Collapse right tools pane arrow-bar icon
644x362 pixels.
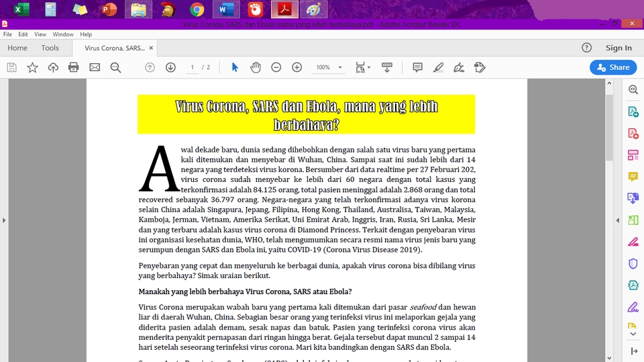coord(633,351)
